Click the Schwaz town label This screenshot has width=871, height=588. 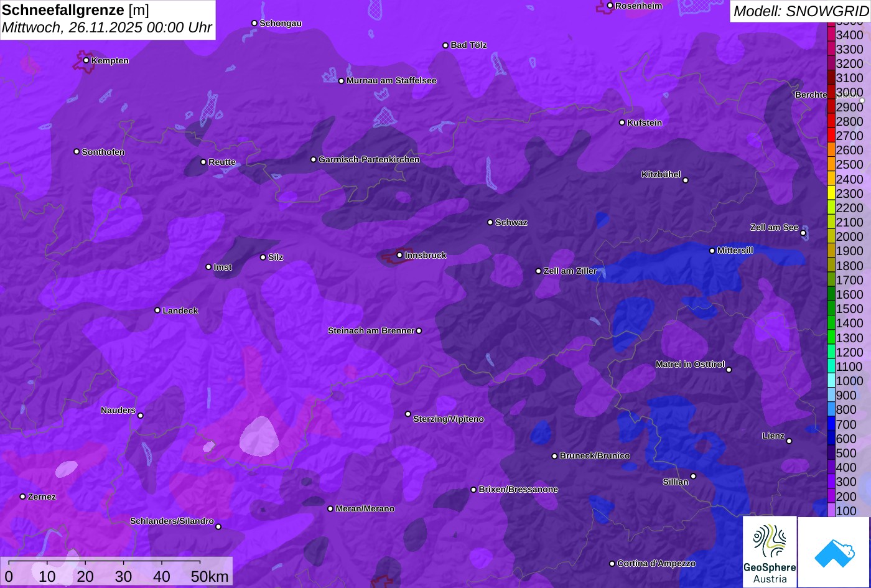[x=511, y=222]
